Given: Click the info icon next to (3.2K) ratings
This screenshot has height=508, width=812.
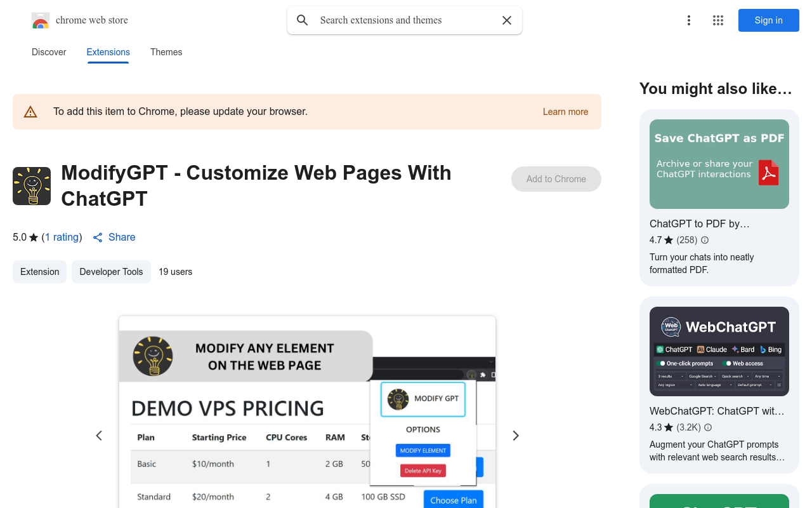Looking at the screenshot, I should coord(708,427).
